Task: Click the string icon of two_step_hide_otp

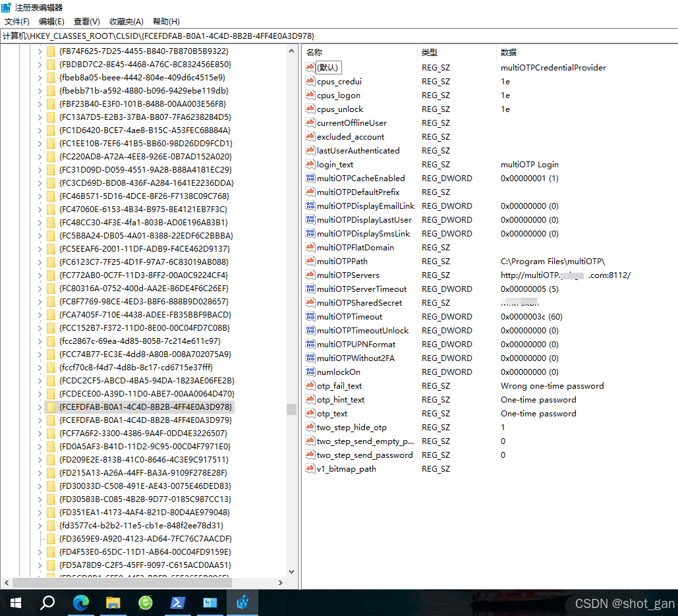Action: pos(310,427)
